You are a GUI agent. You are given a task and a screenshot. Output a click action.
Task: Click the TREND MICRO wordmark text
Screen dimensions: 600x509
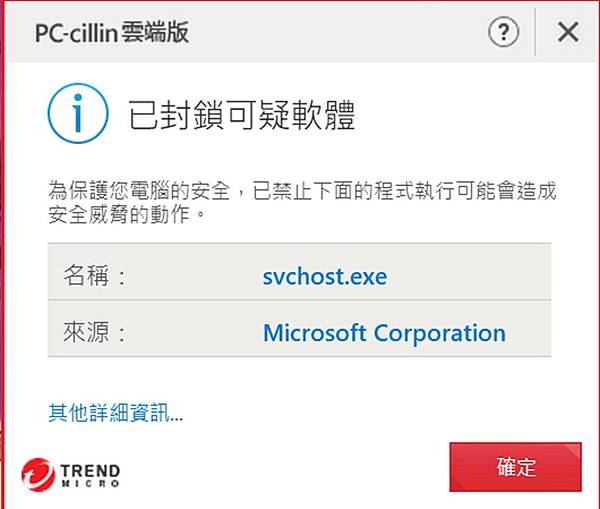(x=90, y=475)
